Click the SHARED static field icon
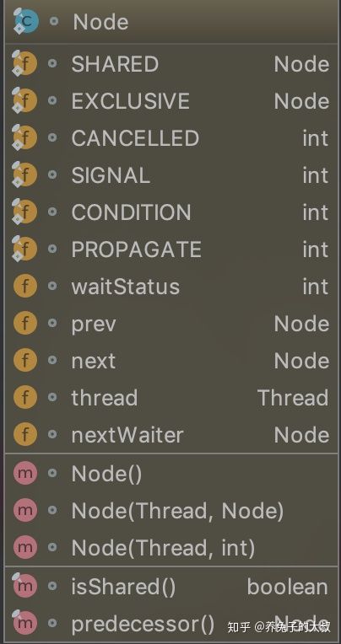Viewport: 341px width, 644px height. click(x=24, y=64)
